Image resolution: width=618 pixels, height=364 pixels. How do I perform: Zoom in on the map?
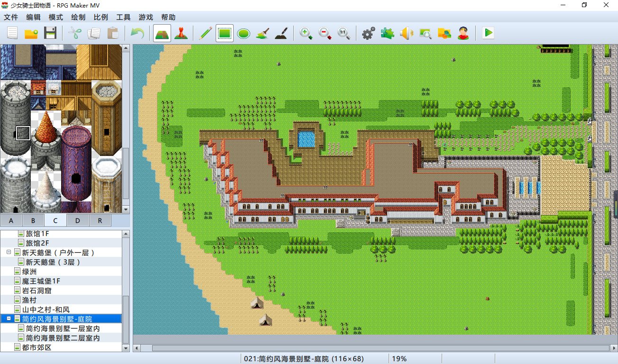coord(306,33)
